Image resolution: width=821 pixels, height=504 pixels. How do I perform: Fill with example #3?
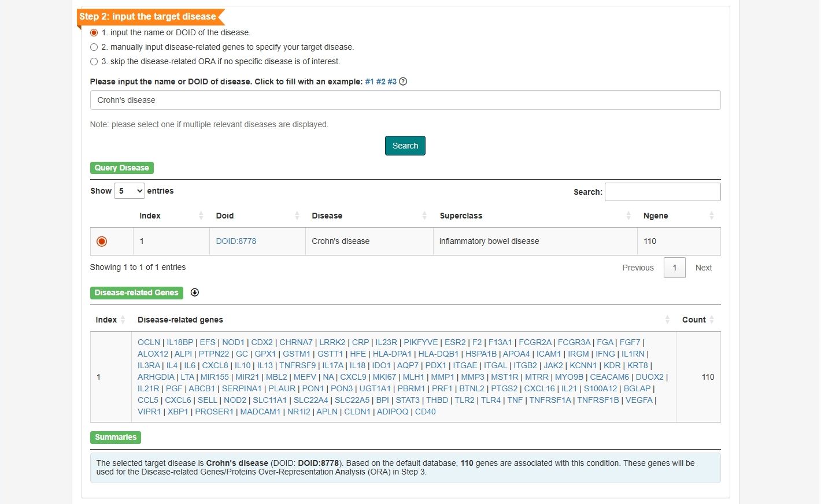tap(392, 81)
